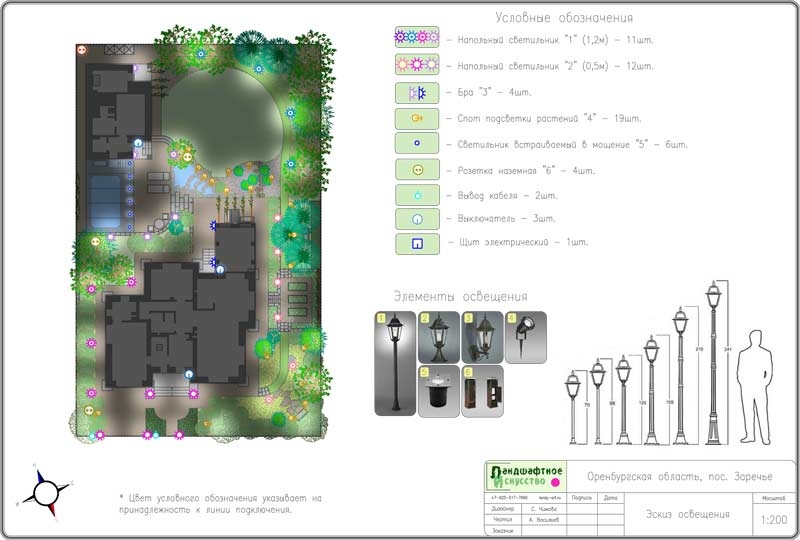Select the 98 cm lamp post drawing

pyautogui.click(x=597, y=402)
